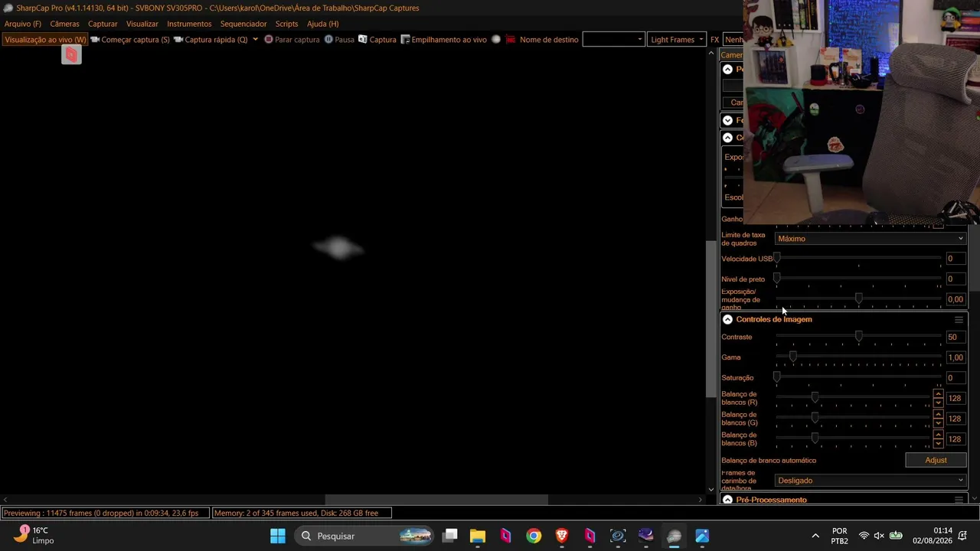
Task: Open Brave browser from the taskbar
Action: tap(562, 536)
